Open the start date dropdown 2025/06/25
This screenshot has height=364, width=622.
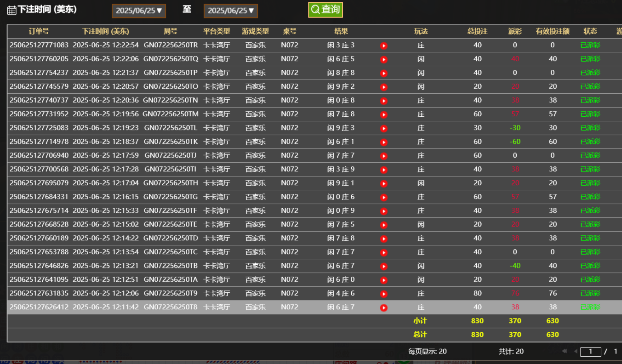click(138, 11)
